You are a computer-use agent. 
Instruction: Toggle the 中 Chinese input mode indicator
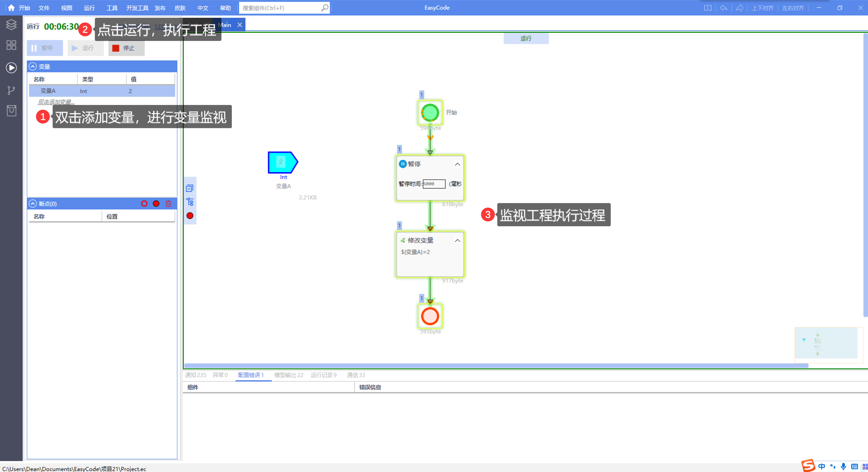click(x=822, y=467)
